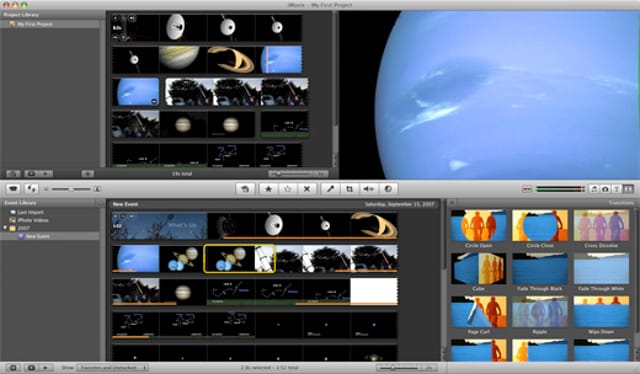
Task: Unmark selection with the hollow star
Action: pos(287,189)
